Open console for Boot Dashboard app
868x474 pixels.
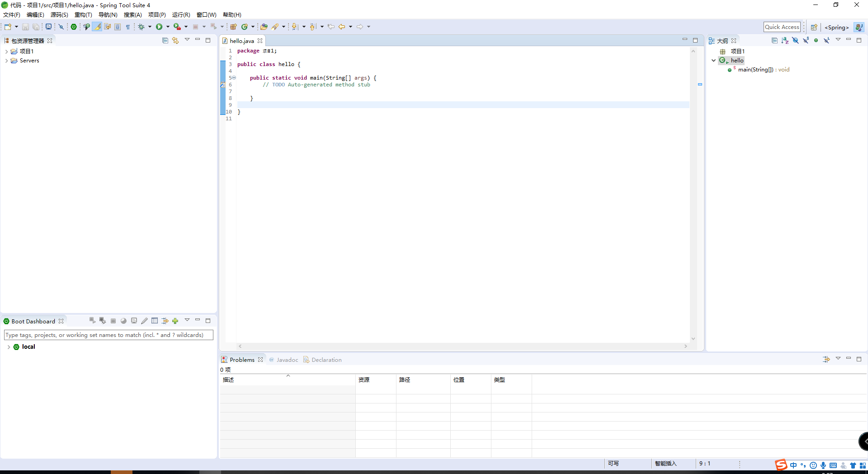point(134,321)
